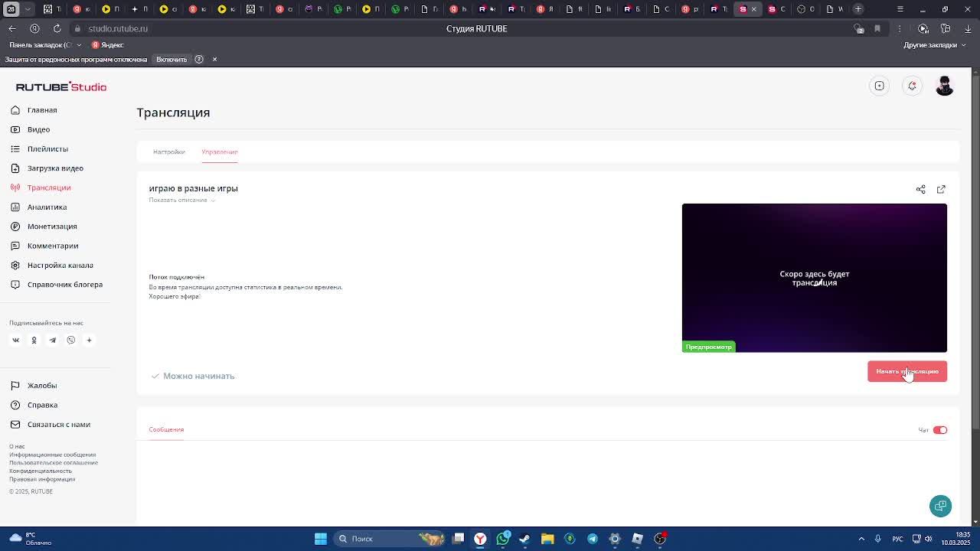Open File Explorer from the taskbar

[x=547, y=539]
